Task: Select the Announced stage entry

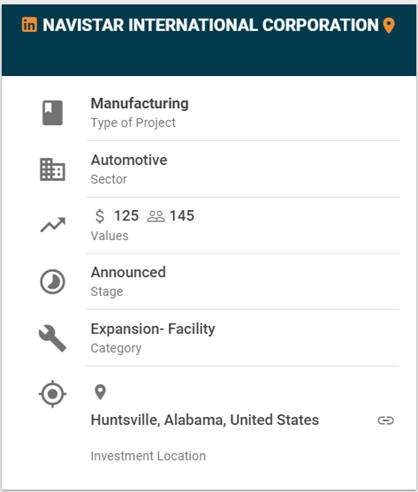Action: 128,272
